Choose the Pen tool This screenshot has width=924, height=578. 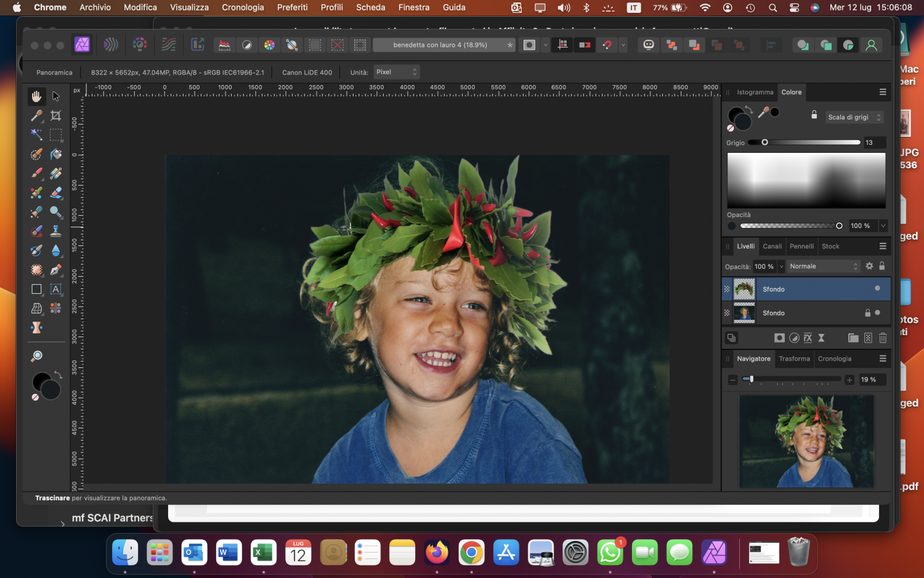tap(56, 270)
